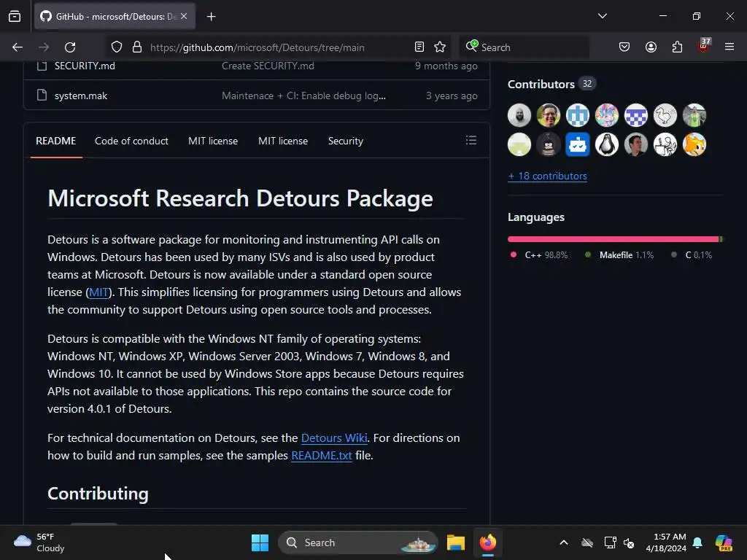Click the pink C++ language bar
Image resolution: width=747 pixels, height=560 pixels.
613,239
